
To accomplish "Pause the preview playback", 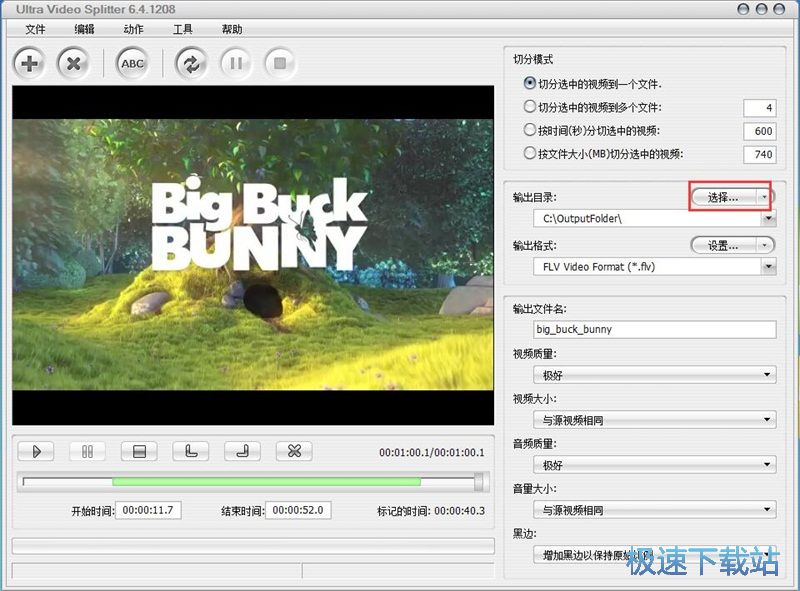I will point(87,452).
